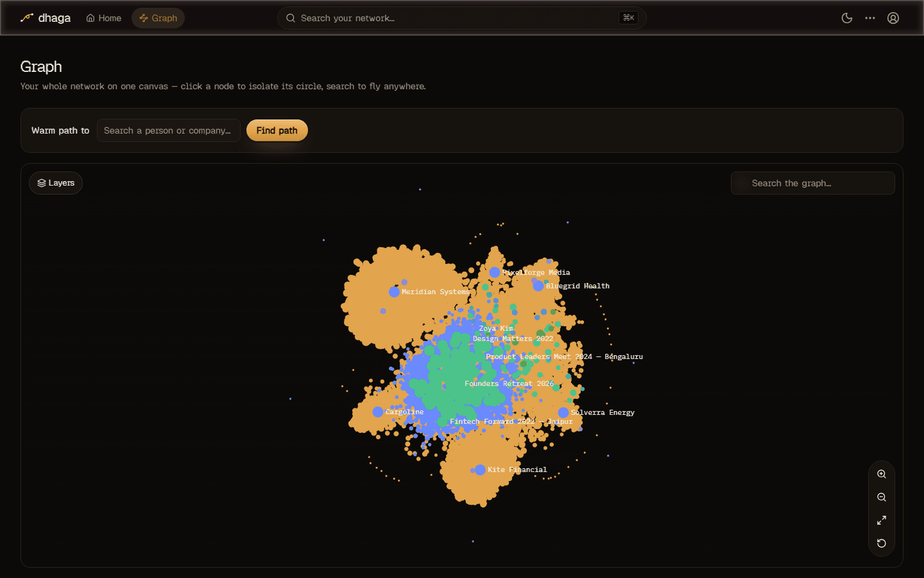This screenshot has height=578, width=924.
Task: Select the Pixelforge Media node
Action: (x=495, y=272)
